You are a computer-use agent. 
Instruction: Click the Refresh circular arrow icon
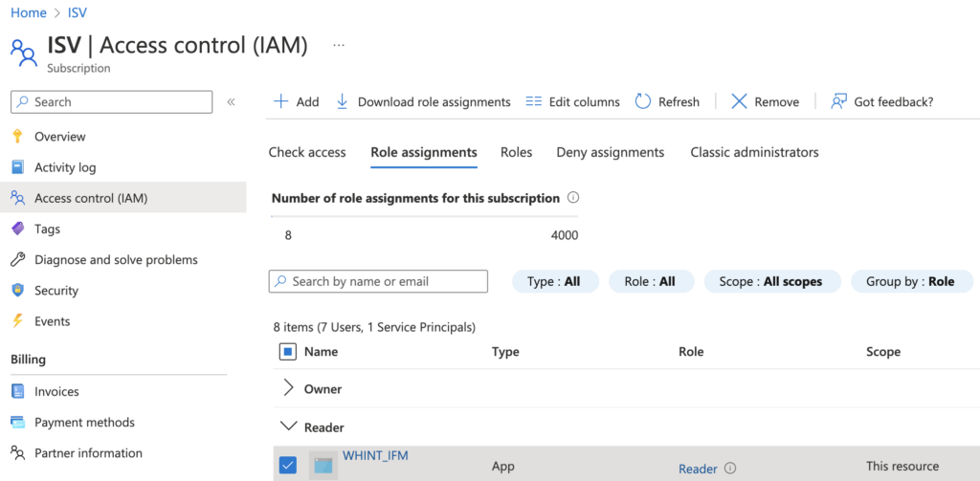coord(643,101)
